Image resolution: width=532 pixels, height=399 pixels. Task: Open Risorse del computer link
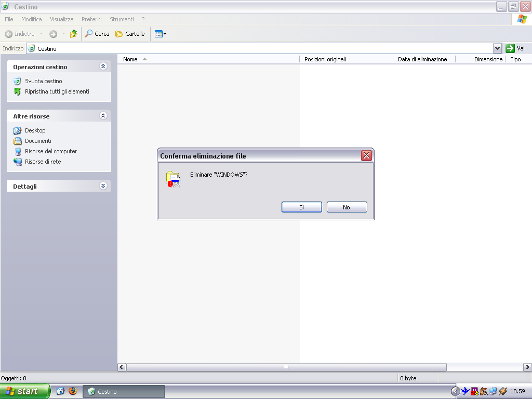click(51, 151)
